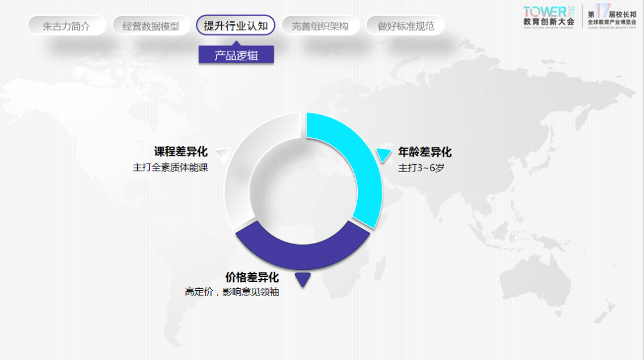Click the purple 产品逻辑 sub-item button
Screen dimensions: 644x360
236,56
